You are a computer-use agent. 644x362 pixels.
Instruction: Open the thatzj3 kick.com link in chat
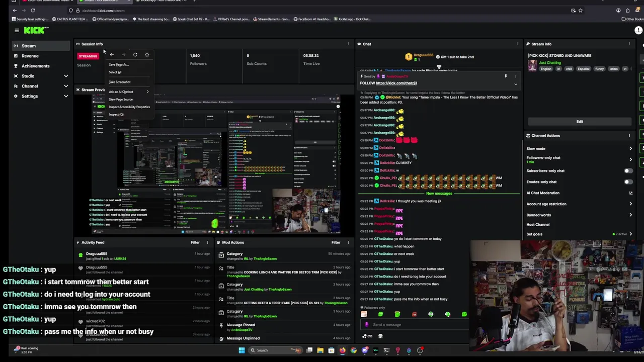click(396, 83)
